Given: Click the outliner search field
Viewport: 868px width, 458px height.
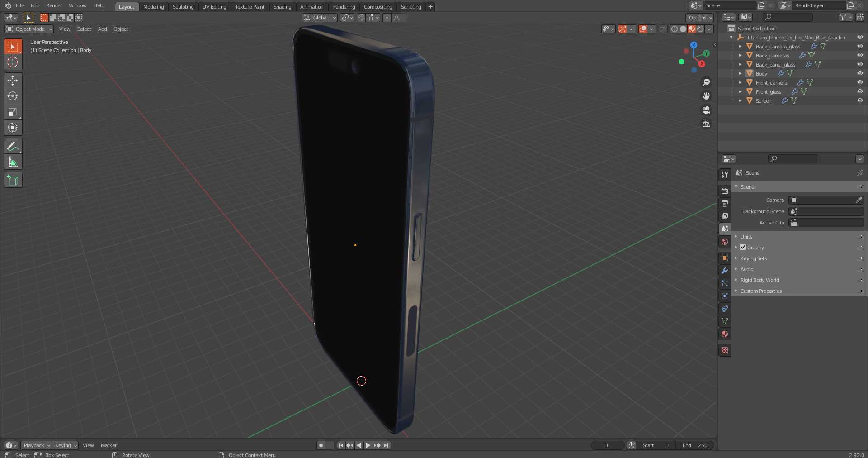Looking at the screenshot, I should (787, 17).
